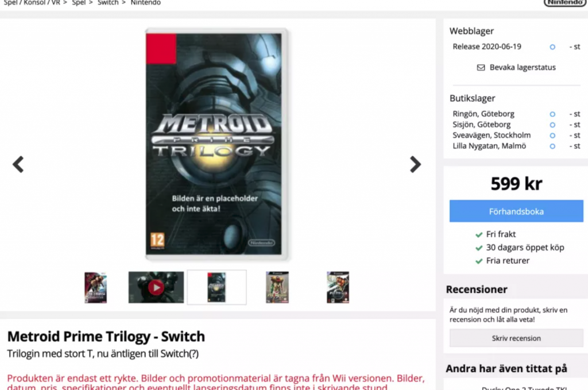Navigate to the Switch breadcrumb
The height and width of the screenshot is (390, 588).
[108, 3]
